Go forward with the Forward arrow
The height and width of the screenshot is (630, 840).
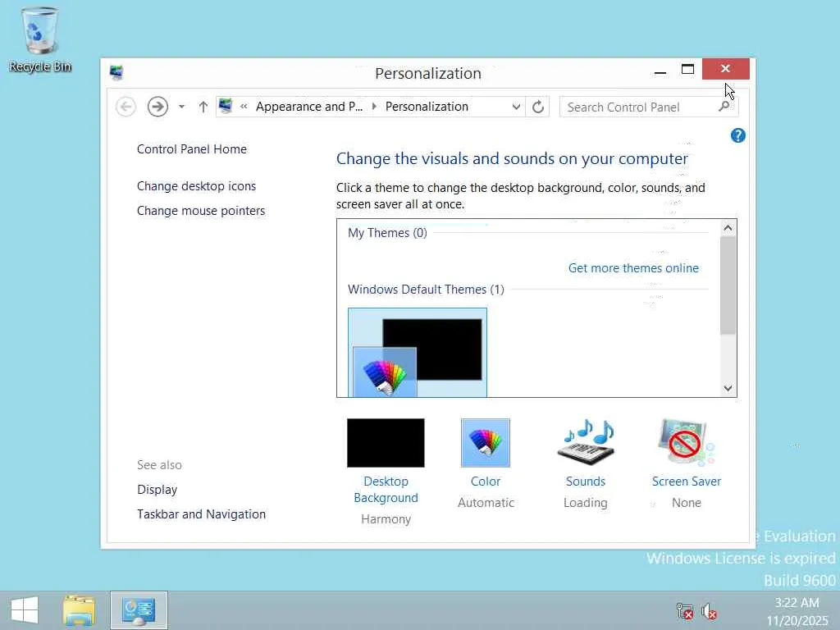[157, 107]
